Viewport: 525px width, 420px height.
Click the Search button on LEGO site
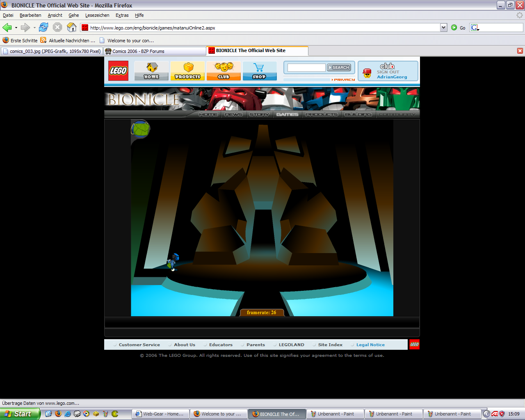339,67
